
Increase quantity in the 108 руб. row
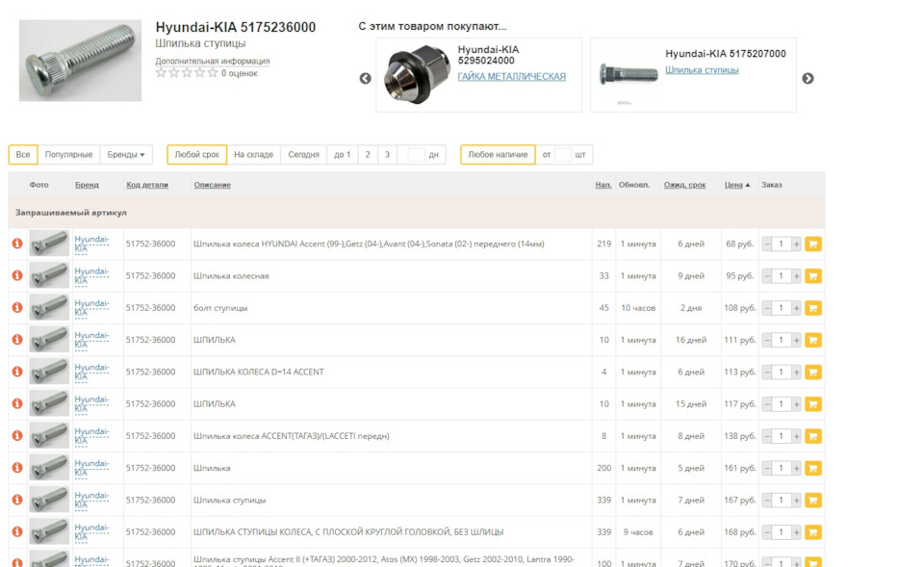click(796, 308)
